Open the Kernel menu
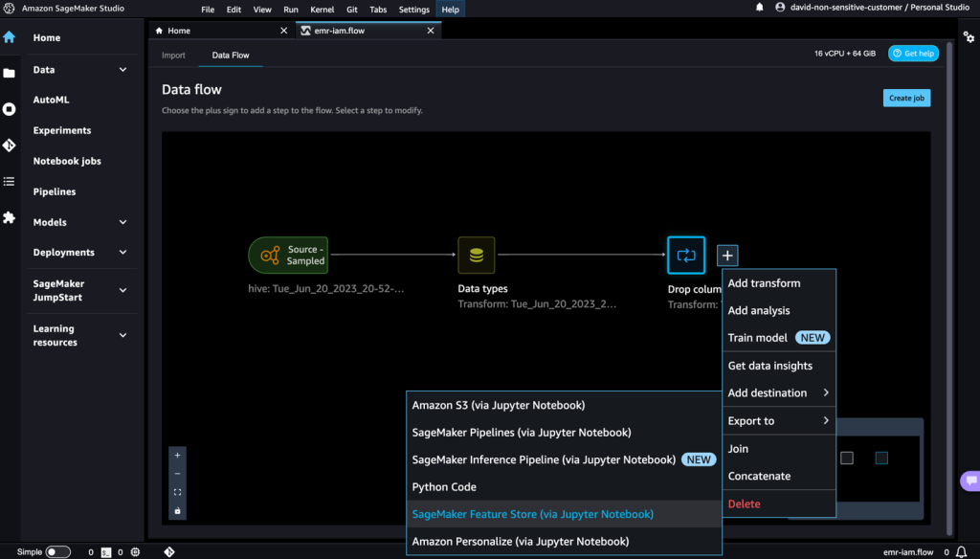Viewport: 980px width, 559px height. coord(322,10)
